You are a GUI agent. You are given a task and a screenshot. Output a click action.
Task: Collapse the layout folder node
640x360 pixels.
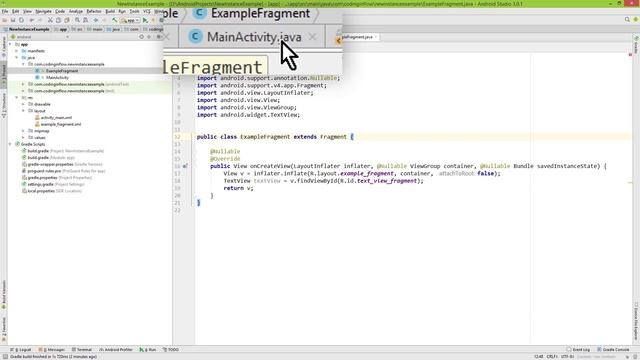click(23, 111)
